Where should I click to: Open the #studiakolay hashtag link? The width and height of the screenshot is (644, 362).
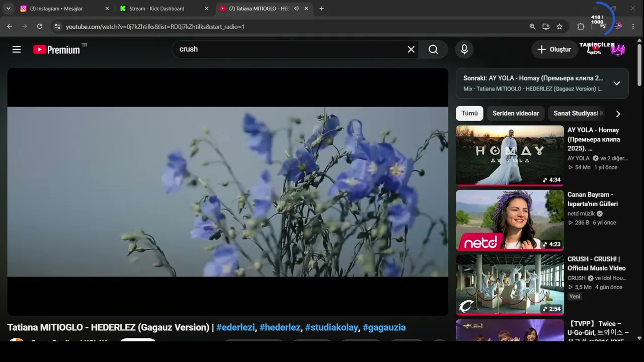[332, 327]
